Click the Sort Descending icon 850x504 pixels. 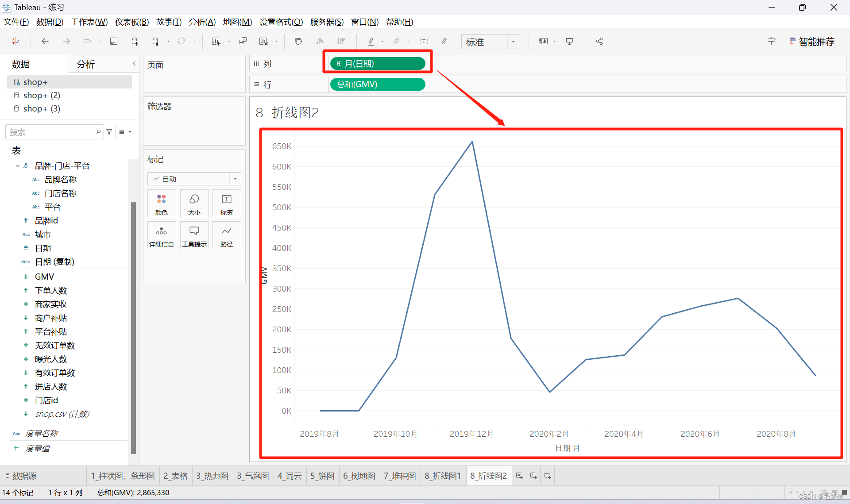pos(341,41)
